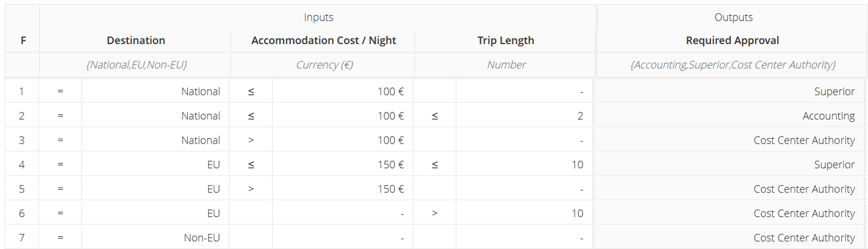868x249 pixels.
Task: Click the Non-EU destination cell
Action: pyautogui.click(x=156, y=238)
